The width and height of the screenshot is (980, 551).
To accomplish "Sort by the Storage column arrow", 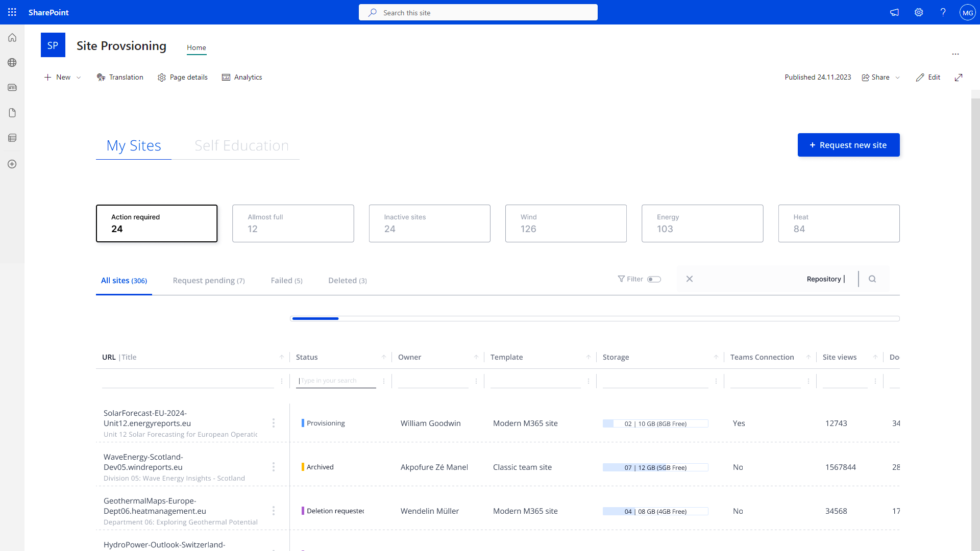I will pos(716,357).
